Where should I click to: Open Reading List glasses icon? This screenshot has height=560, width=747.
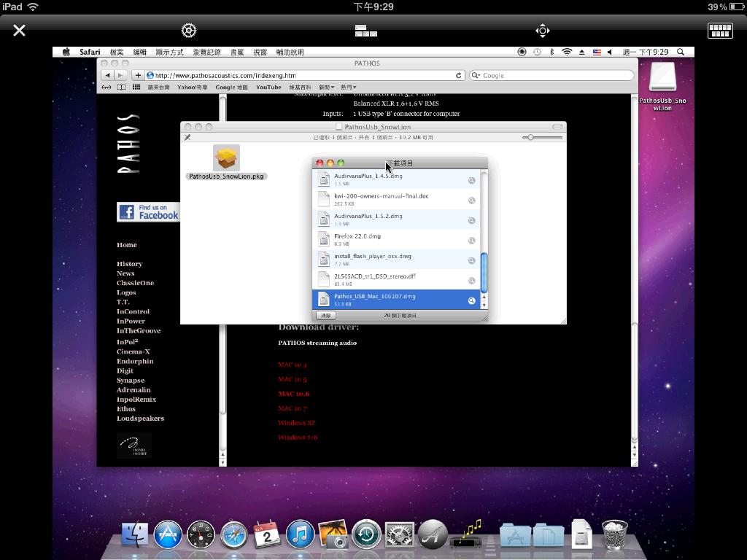(107, 87)
